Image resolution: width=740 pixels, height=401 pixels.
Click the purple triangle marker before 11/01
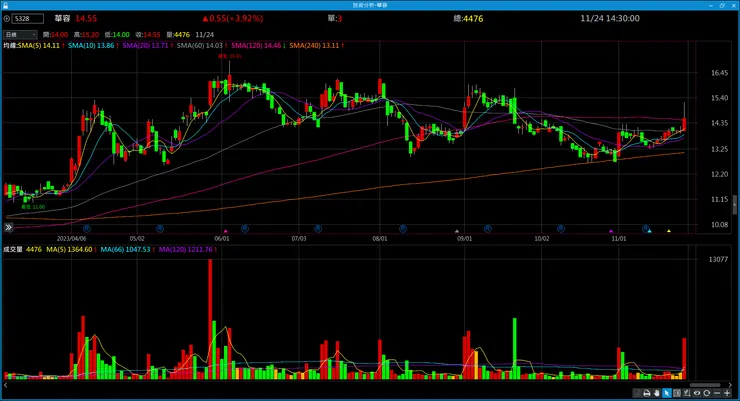point(611,231)
